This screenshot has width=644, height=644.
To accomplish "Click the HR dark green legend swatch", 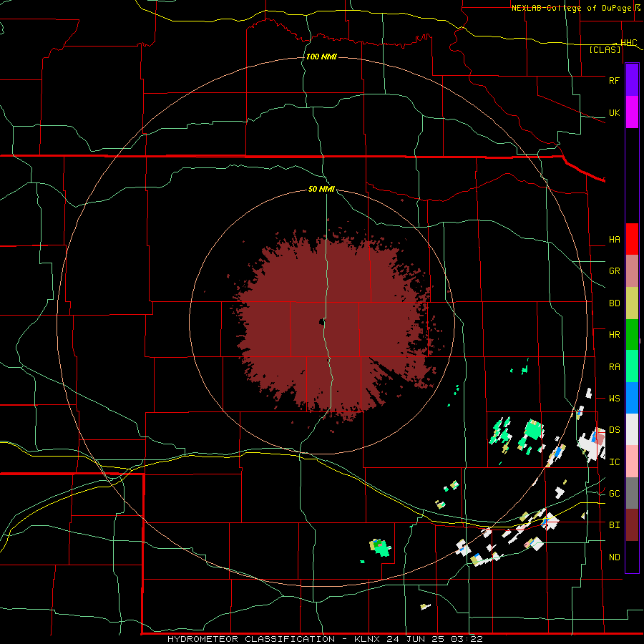I will (x=632, y=335).
